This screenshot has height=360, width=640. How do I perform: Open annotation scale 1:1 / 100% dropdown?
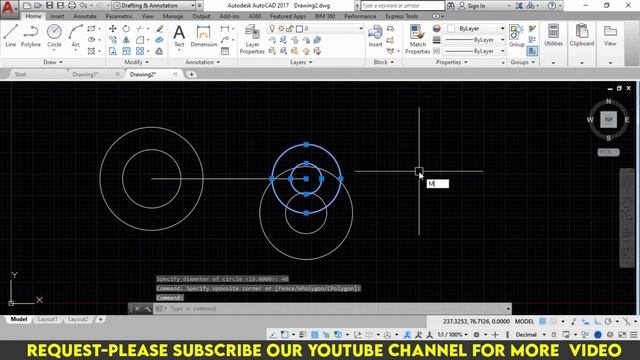(452, 335)
